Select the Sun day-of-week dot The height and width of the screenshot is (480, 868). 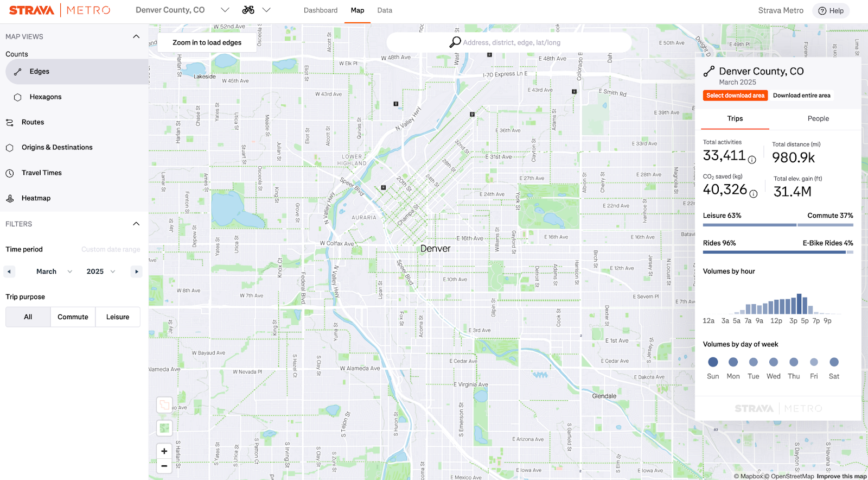point(713,362)
